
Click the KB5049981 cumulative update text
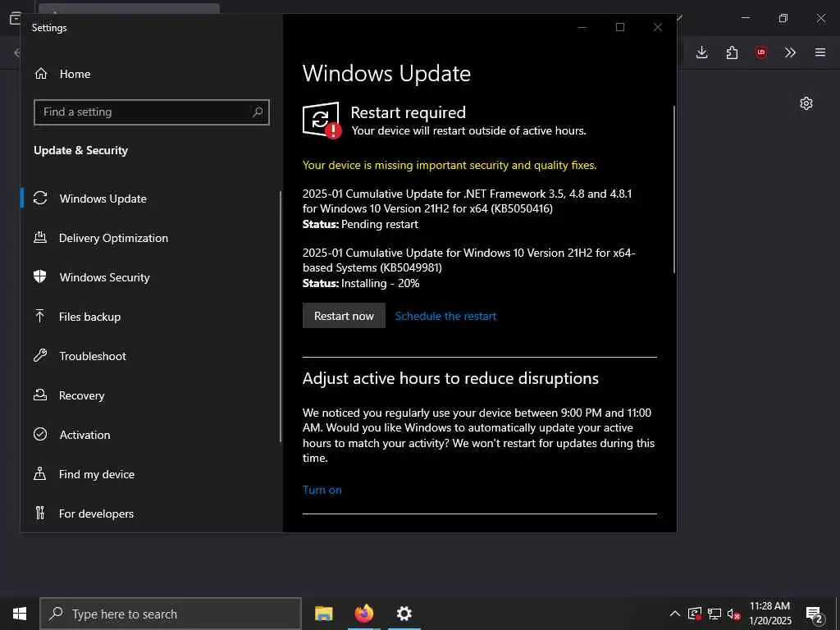click(x=468, y=260)
